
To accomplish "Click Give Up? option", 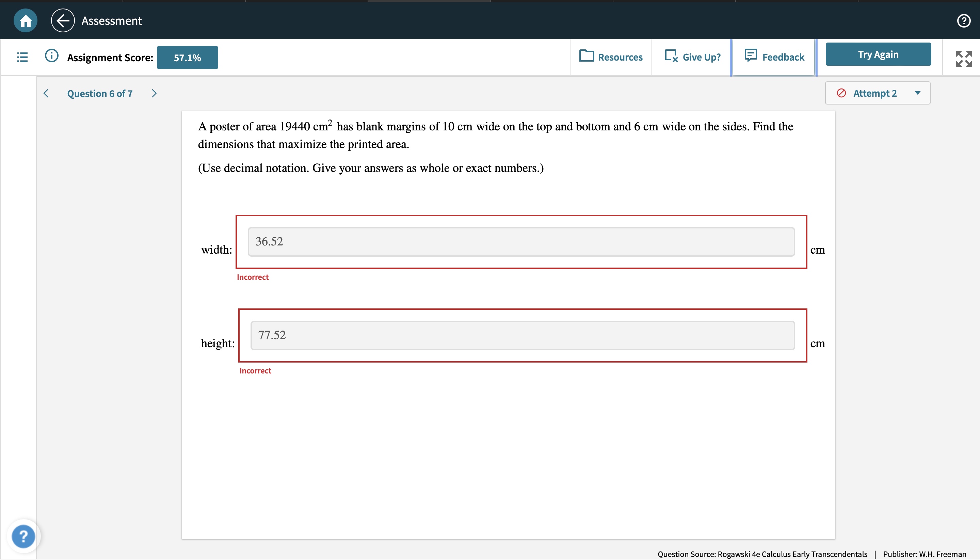I will click(692, 57).
